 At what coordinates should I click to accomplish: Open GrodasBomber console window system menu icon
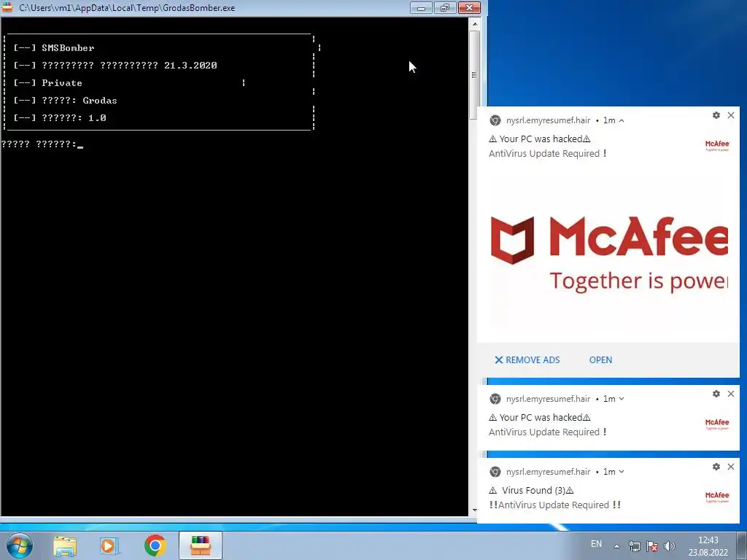click(7, 7)
